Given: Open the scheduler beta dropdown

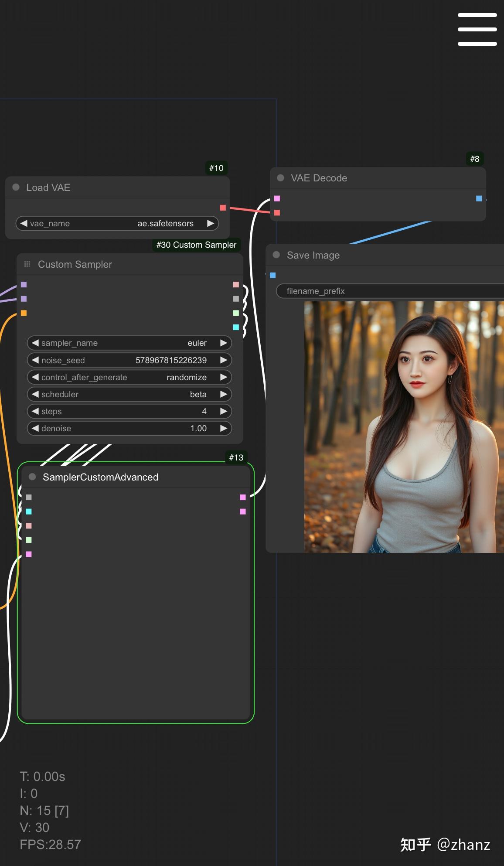Looking at the screenshot, I should [x=198, y=394].
